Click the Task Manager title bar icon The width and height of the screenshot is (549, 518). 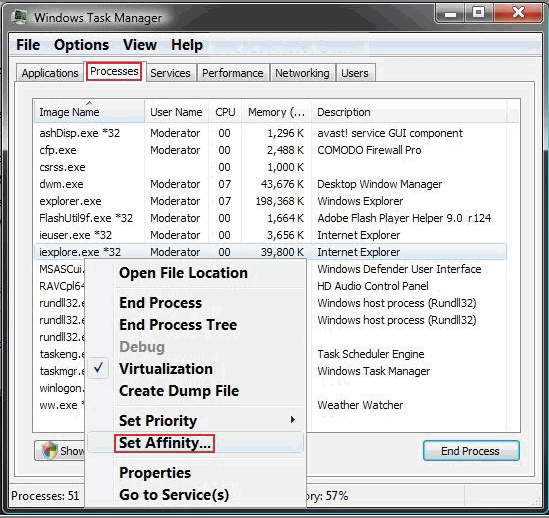pyautogui.click(x=19, y=17)
